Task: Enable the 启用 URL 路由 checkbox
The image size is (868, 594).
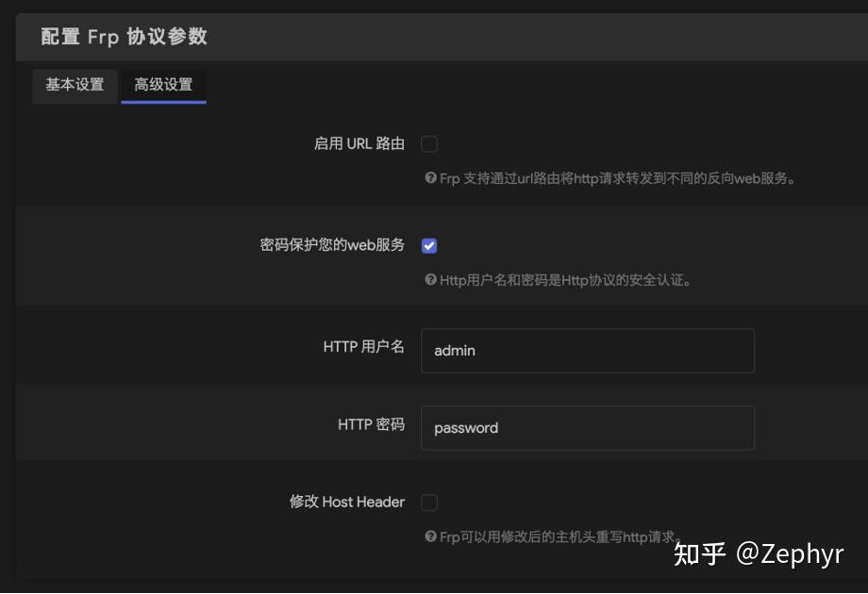Action: (429, 143)
